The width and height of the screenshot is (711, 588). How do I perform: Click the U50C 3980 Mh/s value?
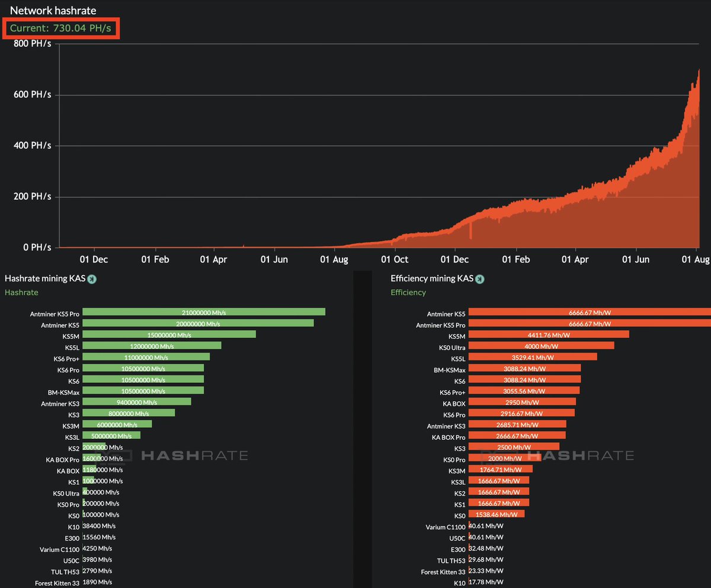(97, 560)
